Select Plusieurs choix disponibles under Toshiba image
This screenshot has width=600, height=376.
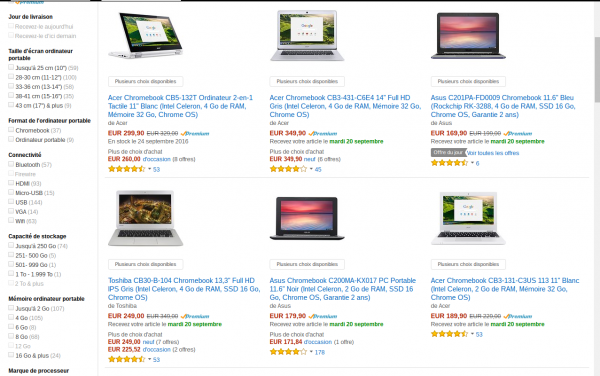point(145,264)
